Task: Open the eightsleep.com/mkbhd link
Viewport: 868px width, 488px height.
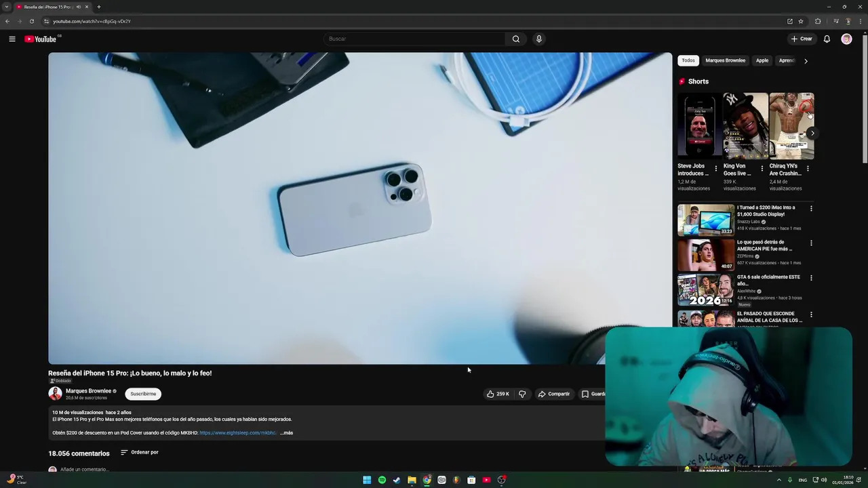Action: point(238,432)
